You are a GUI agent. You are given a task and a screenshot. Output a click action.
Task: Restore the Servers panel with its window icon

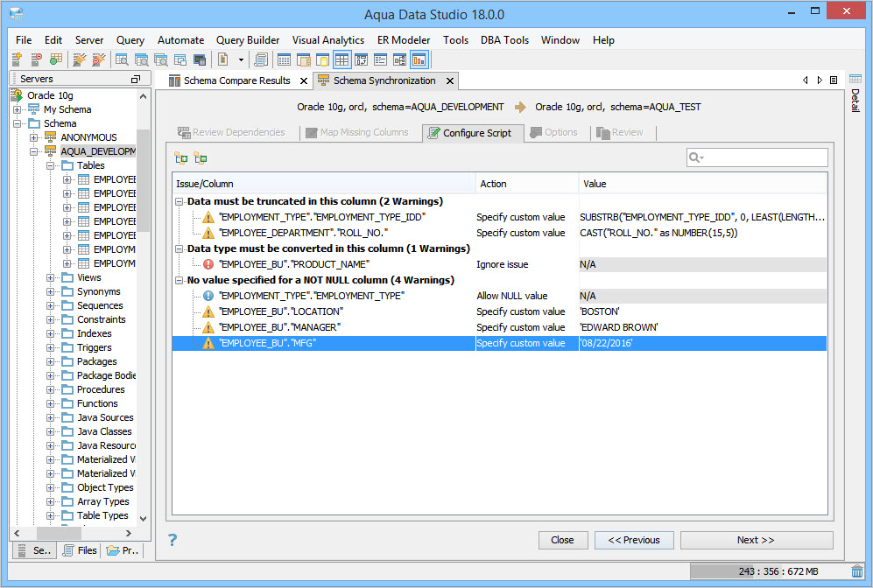point(136,79)
